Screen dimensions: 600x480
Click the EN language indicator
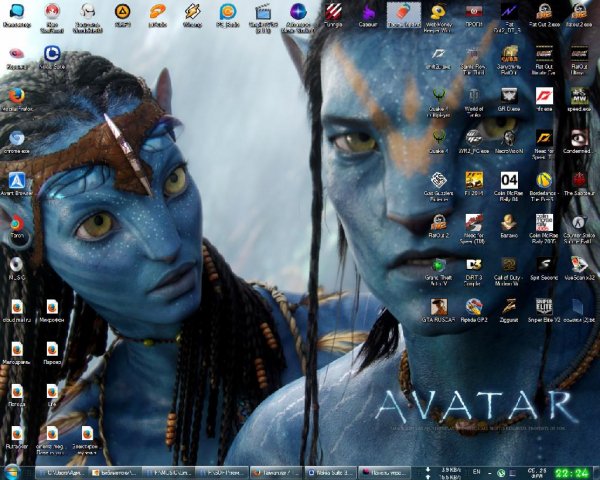click(476, 472)
